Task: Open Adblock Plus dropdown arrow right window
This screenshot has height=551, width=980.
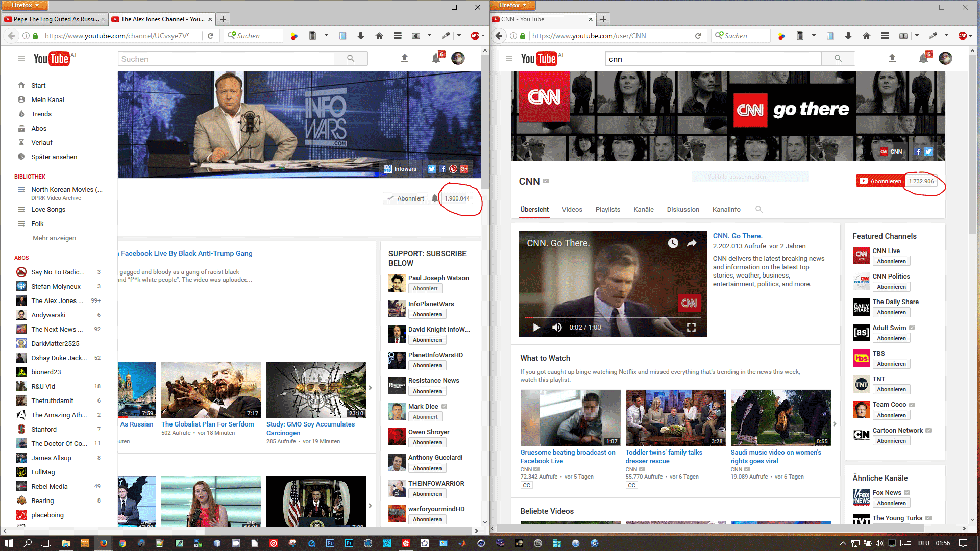Action: pos(970,36)
